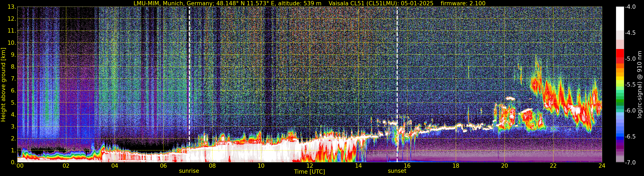Click the '05-01-2025' date in the title
Screen dimensions: 644x176
pos(417,3)
